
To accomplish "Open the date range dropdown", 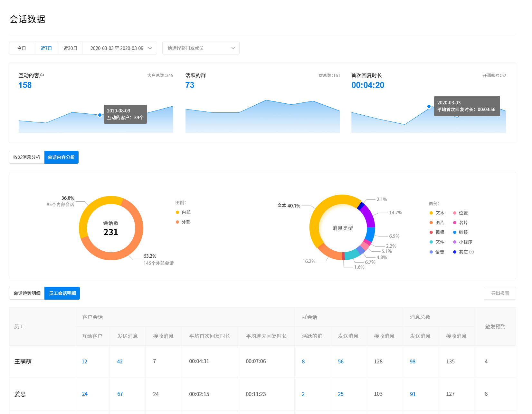I will coord(119,48).
